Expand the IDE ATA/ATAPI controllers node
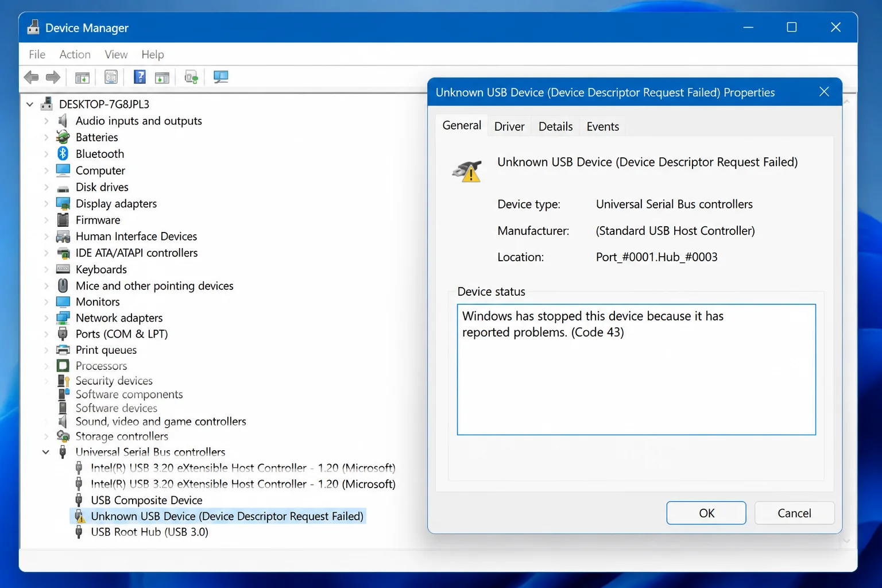The width and height of the screenshot is (882, 588). 47,253
